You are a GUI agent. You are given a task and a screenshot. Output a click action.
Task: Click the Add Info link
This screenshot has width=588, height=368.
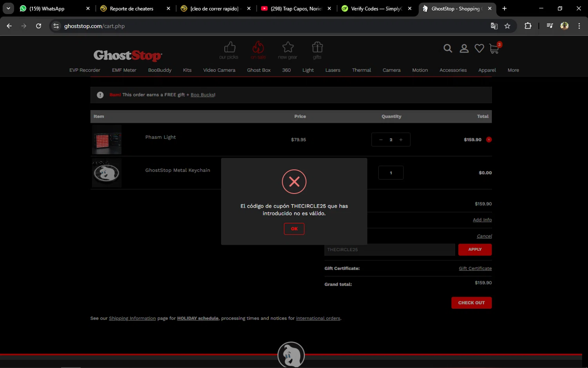pos(482,220)
